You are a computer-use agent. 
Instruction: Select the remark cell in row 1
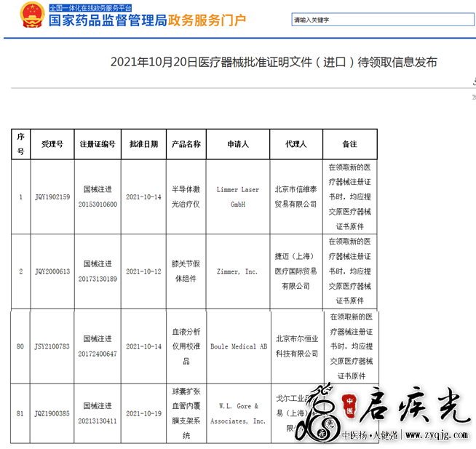349,196
